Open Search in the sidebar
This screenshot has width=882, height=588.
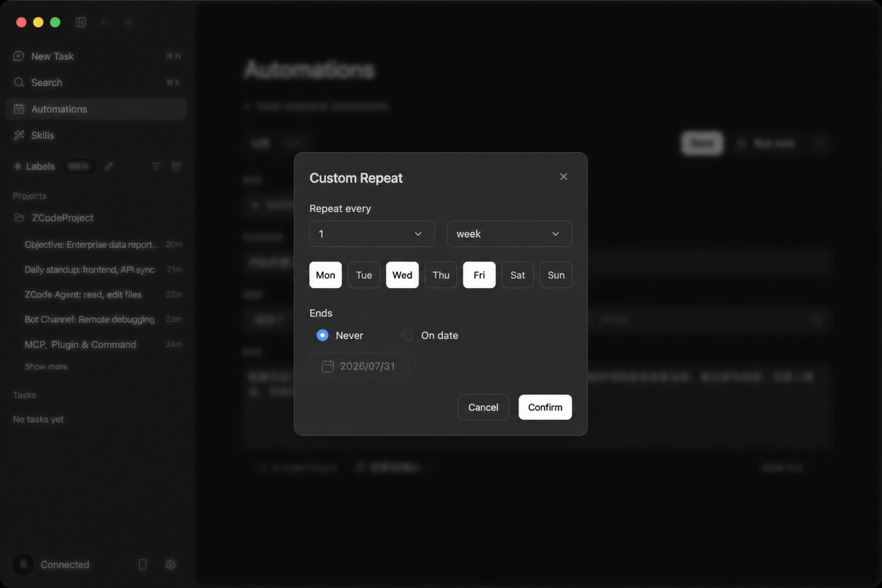(96, 82)
